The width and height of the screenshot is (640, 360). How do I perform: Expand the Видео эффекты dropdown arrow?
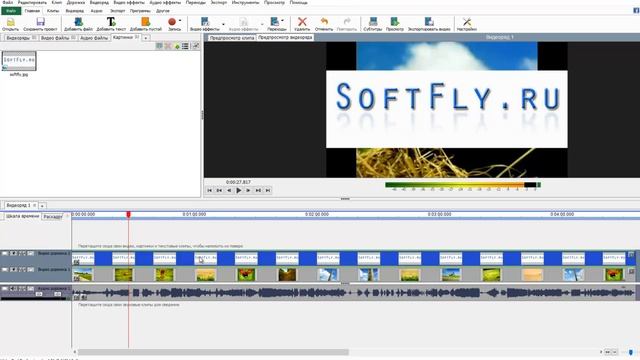(x=223, y=24)
